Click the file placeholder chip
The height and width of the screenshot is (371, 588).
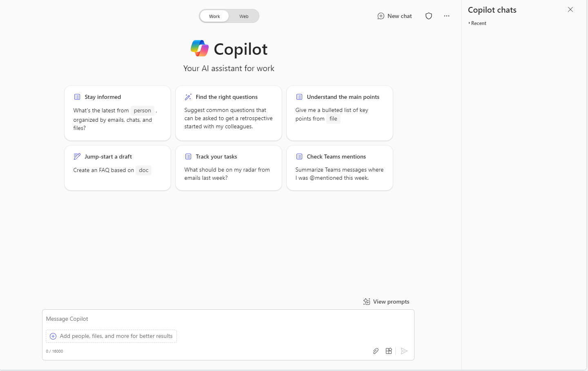(x=333, y=119)
